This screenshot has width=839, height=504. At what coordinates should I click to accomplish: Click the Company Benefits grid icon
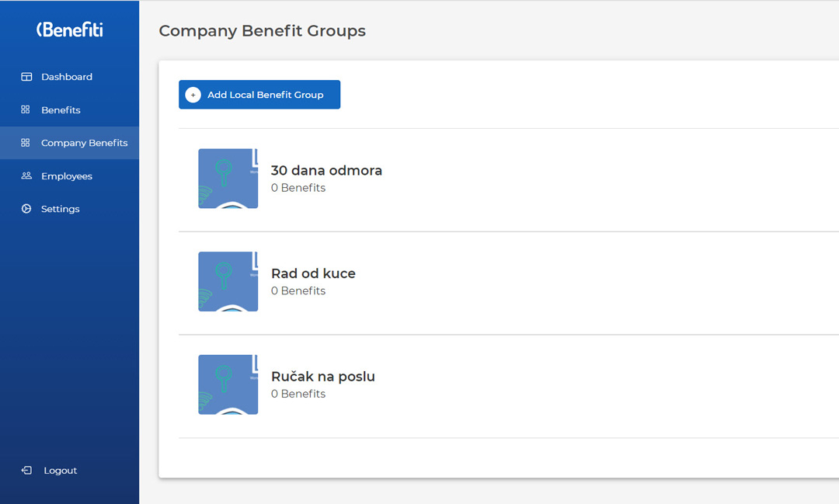(x=26, y=143)
